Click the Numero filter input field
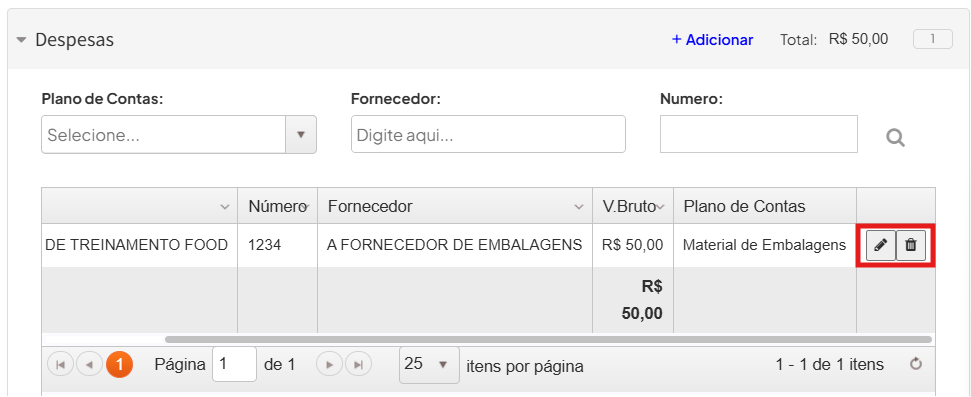 (x=759, y=134)
